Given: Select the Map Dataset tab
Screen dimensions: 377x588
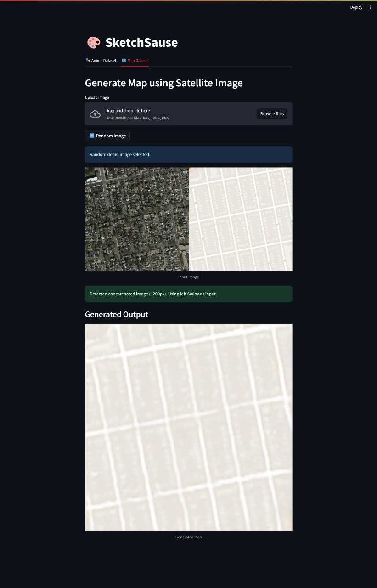Looking at the screenshot, I should pos(135,61).
